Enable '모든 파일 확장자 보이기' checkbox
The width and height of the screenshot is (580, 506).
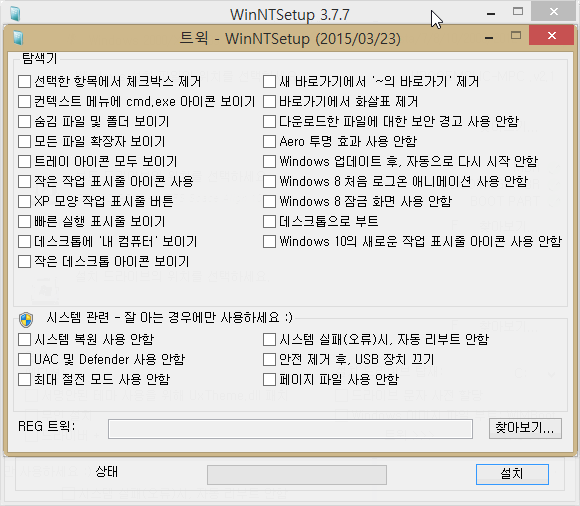pyautogui.click(x=24, y=141)
